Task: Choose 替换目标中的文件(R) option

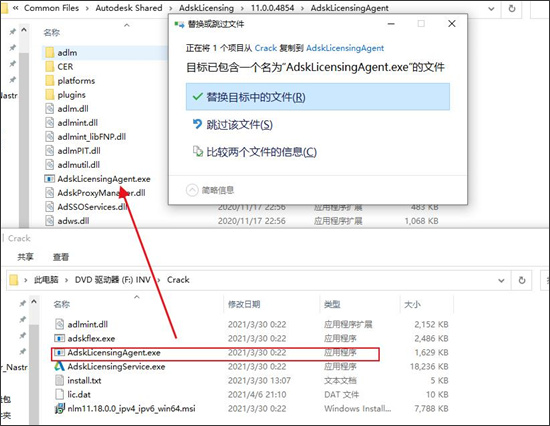Action: [x=318, y=97]
